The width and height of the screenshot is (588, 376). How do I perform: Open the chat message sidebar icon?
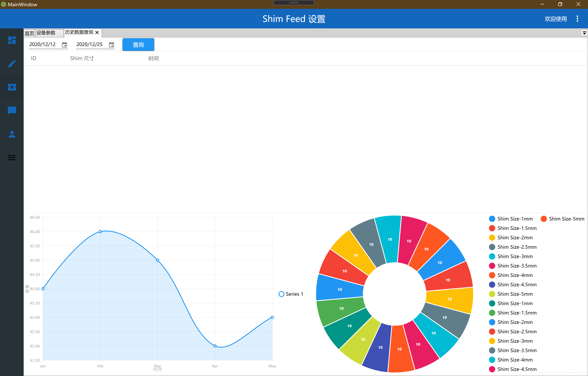coord(12,110)
